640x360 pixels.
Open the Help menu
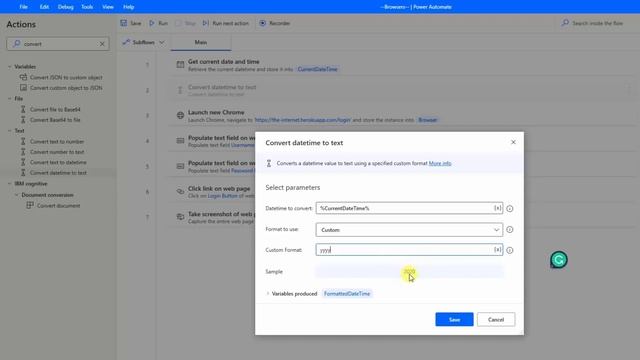click(x=129, y=7)
